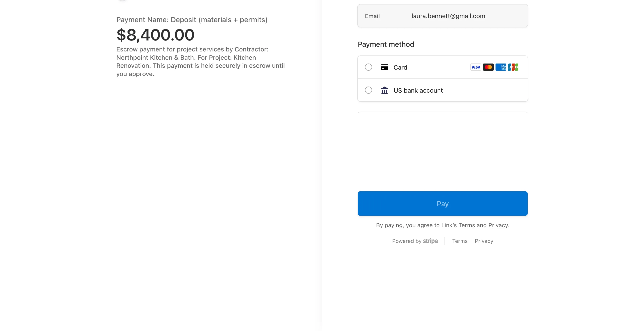Screen dimensions: 644x331
Task: Click the escrow payment description paragraph
Action: [x=201, y=62]
